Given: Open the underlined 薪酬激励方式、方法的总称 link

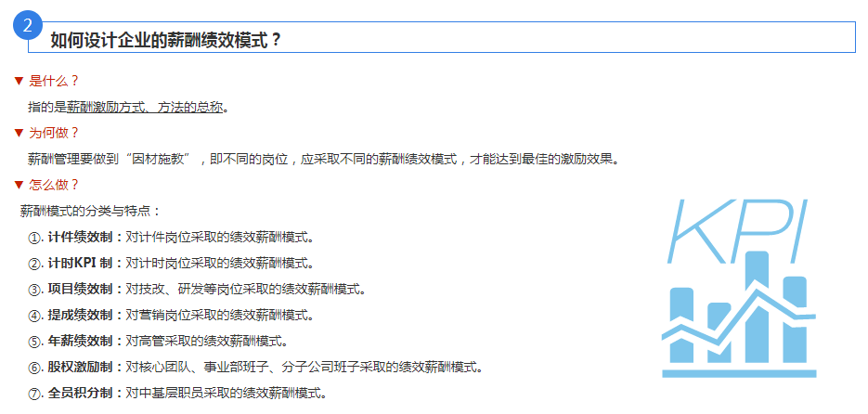Looking at the screenshot, I should point(145,107).
